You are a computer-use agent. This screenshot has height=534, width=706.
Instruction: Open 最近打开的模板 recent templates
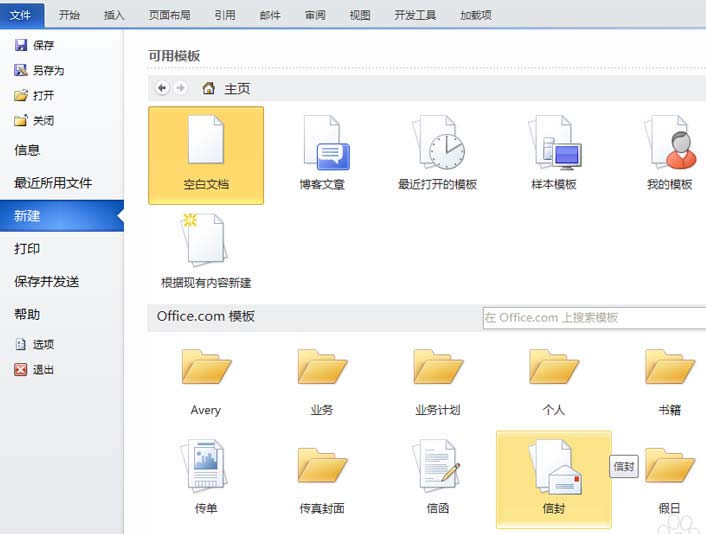tap(437, 154)
